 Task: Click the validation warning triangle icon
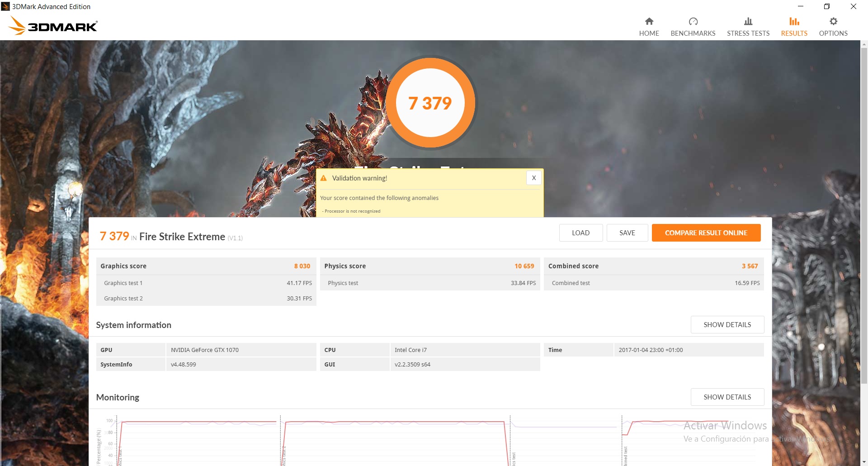[x=324, y=178]
